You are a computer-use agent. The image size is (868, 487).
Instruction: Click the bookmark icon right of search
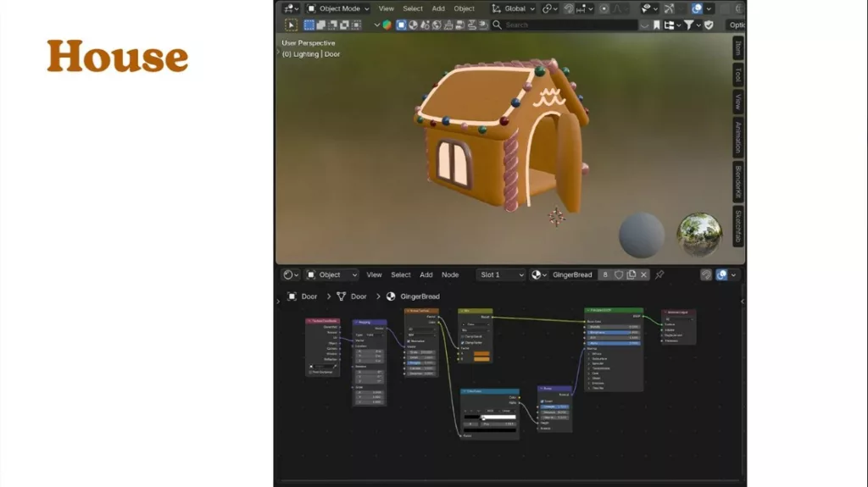coord(657,25)
